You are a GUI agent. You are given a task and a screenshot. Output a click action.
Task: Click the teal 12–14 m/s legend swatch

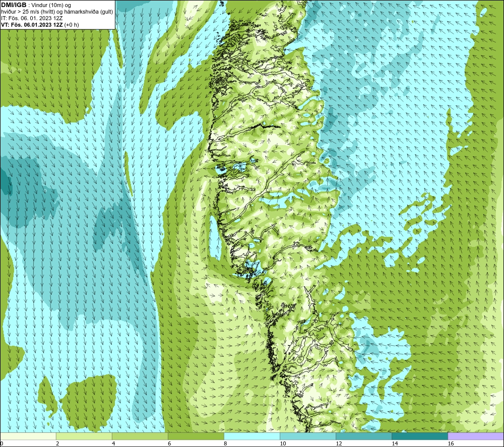(364, 436)
